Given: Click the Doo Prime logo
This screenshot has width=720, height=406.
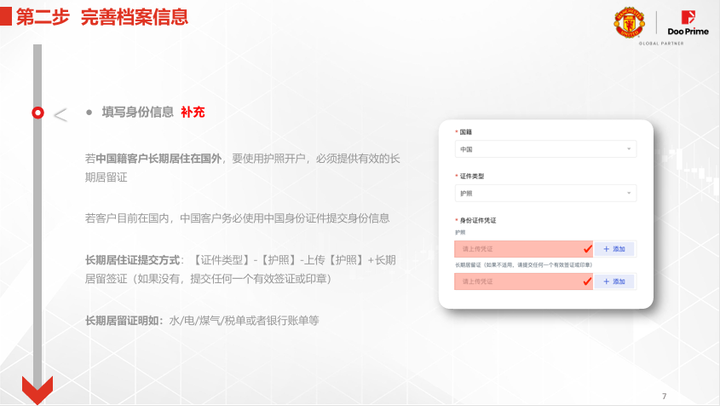Looking at the screenshot, I should [x=688, y=23].
